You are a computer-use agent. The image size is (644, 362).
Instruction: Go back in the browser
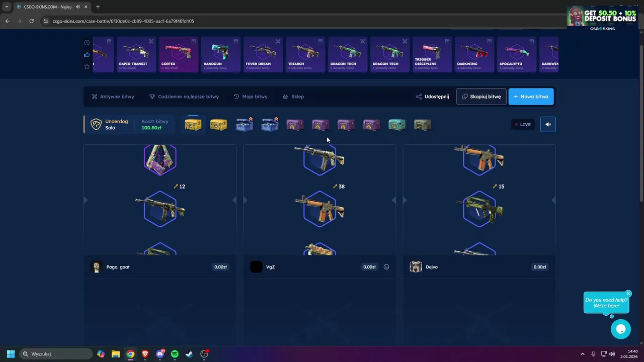[7, 21]
